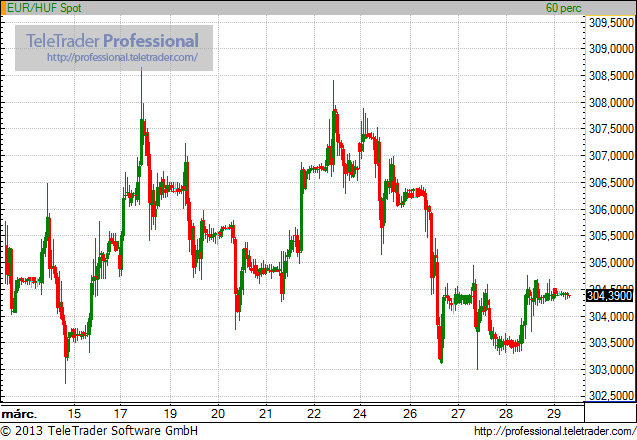Click date 20 on the time axis
This screenshot has width=637, height=440.
click(x=218, y=414)
